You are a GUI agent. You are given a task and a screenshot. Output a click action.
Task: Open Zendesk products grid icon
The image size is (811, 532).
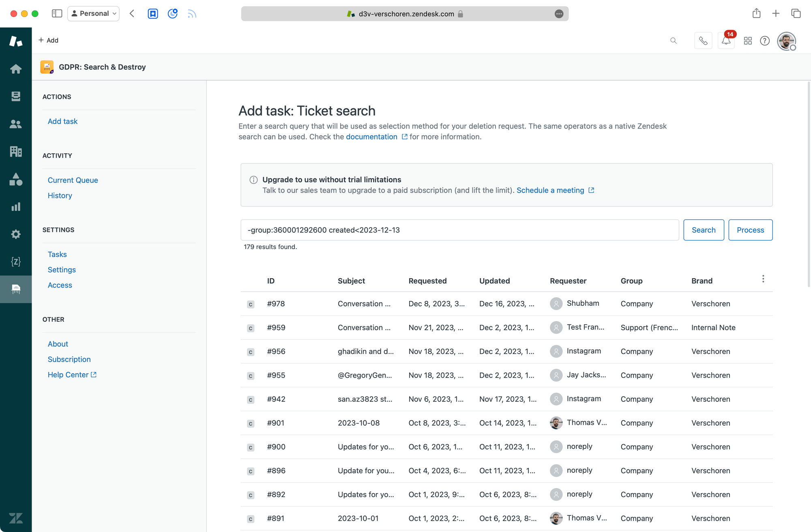pos(748,41)
